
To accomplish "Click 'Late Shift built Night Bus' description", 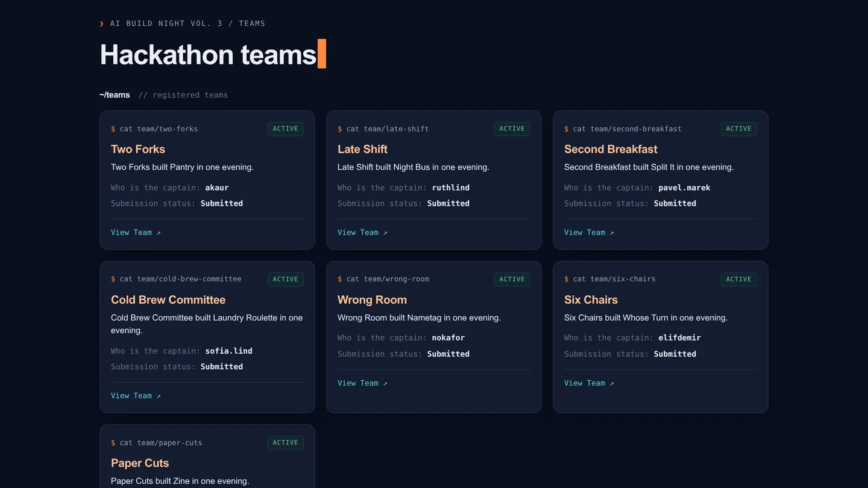I will point(414,167).
